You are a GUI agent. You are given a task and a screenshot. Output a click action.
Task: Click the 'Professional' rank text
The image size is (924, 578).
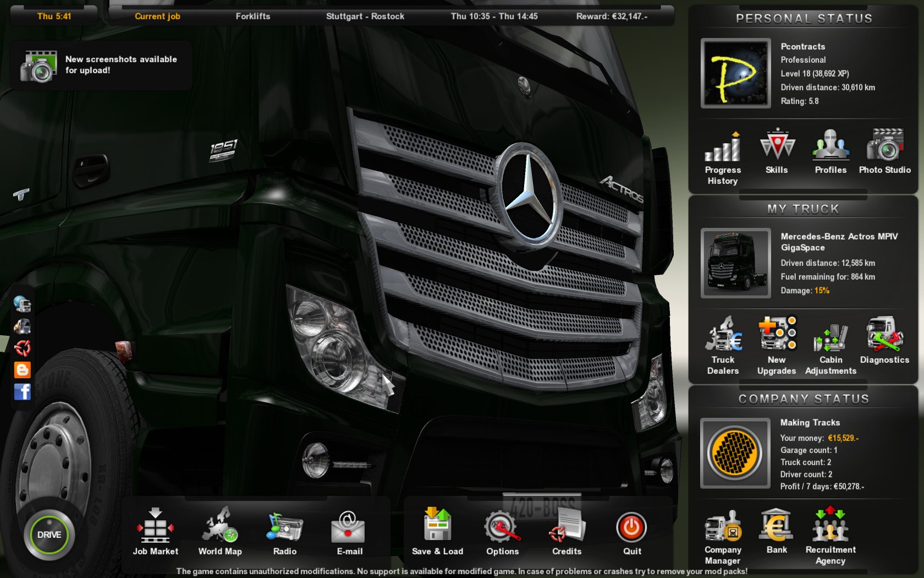(x=803, y=60)
